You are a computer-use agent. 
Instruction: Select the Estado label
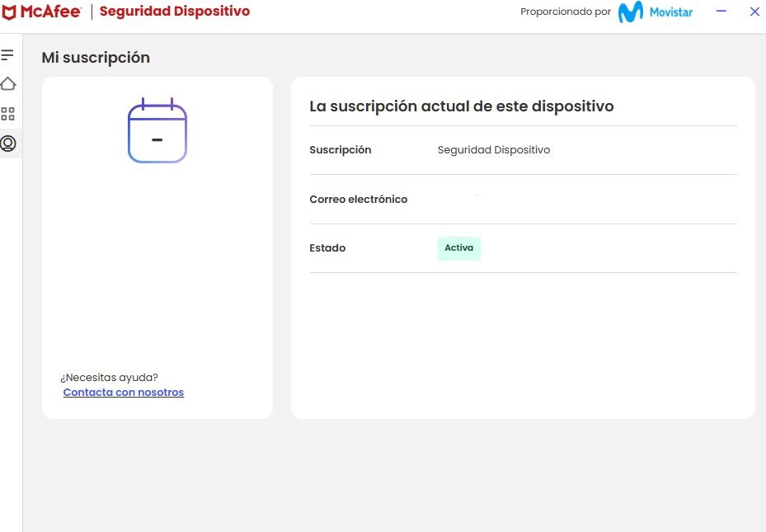point(327,247)
